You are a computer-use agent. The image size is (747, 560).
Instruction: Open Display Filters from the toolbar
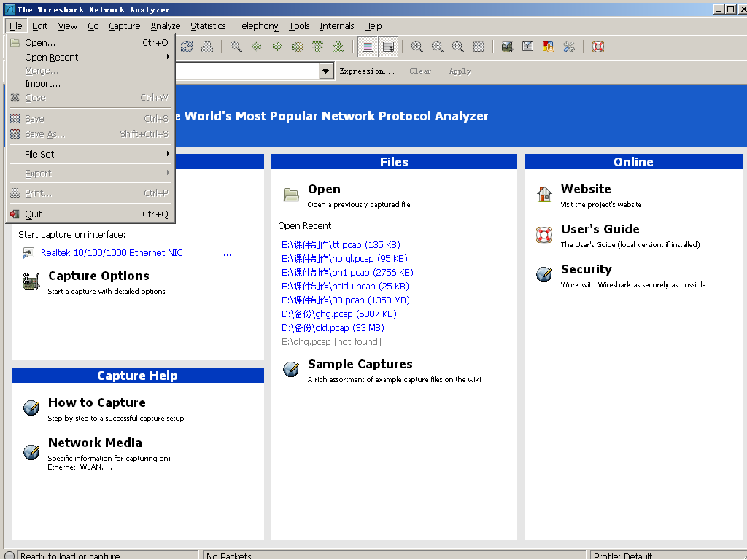pos(528,47)
